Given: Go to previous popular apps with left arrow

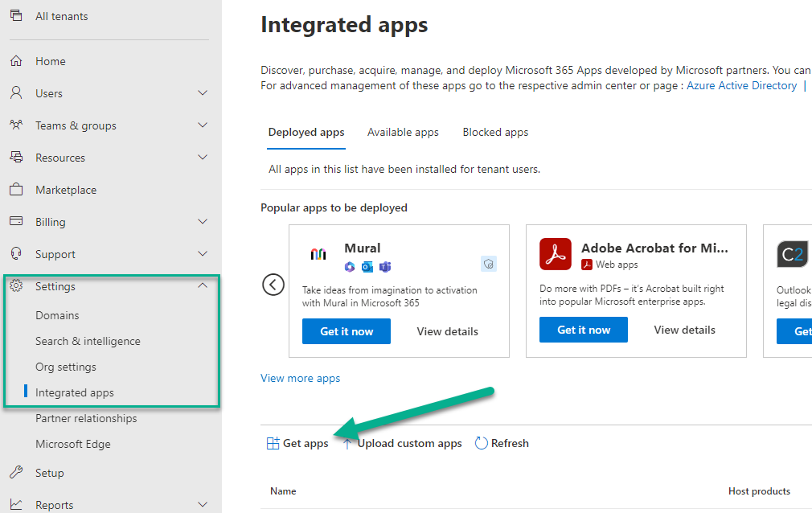Looking at the screenshot, I should pyautogui.click(x=273, y=285).
